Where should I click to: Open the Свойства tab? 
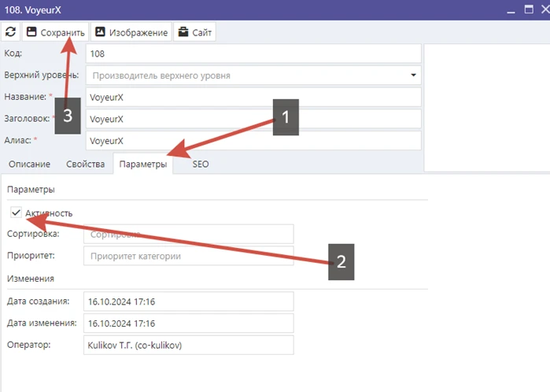[x=86, y=164]
